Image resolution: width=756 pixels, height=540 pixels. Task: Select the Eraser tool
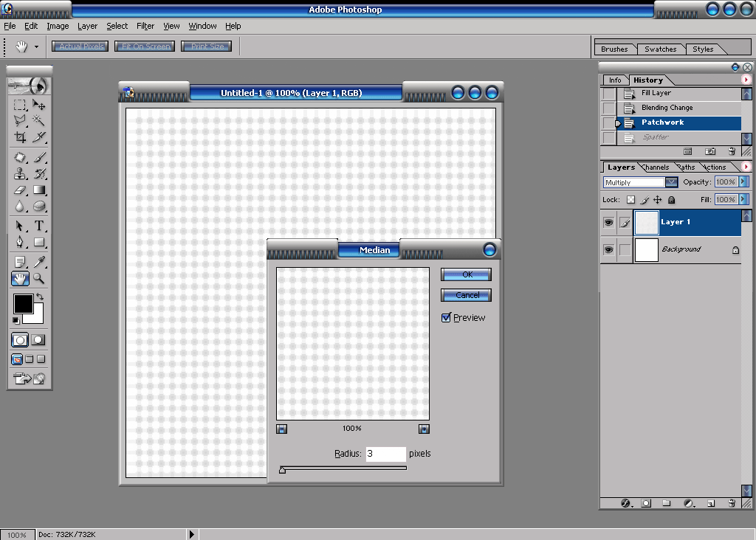coord(20,190)
